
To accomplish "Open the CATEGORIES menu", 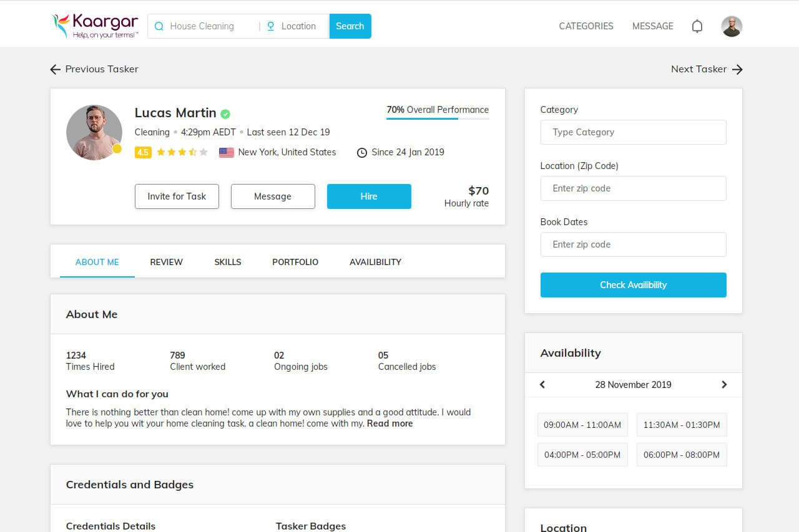I will click(586, 26).
